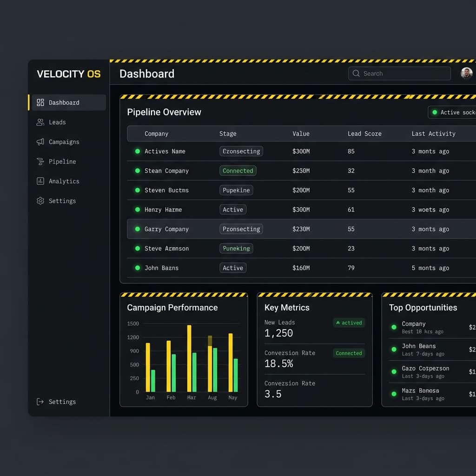Click green status dot for Actives Name
The width and height of the screenshot is (476, 476).
tap(138, 151)
